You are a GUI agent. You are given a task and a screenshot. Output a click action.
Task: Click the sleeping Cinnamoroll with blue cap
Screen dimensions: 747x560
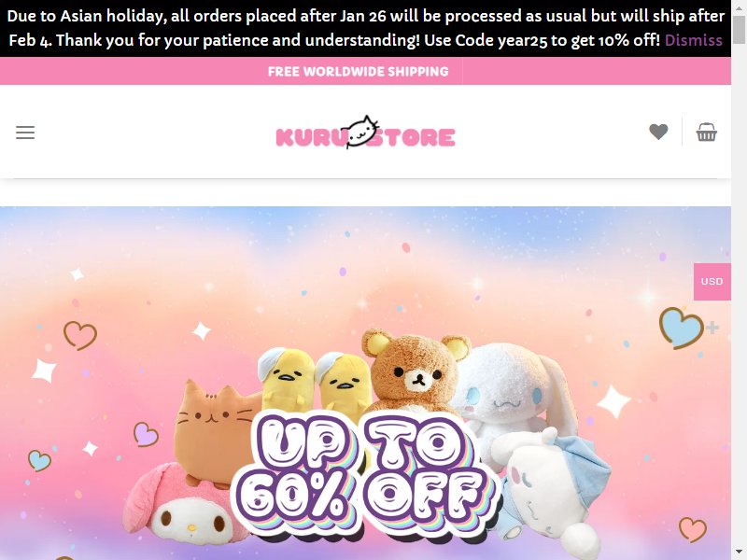click(554, 493)
